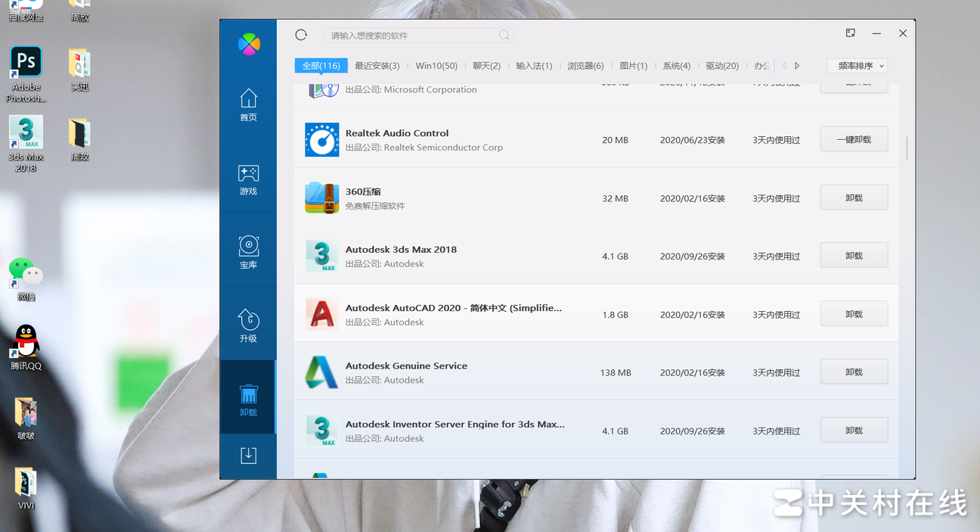Screen dimensions: 980x532
Task: Click the magnifier search icon
Action: 504,36
